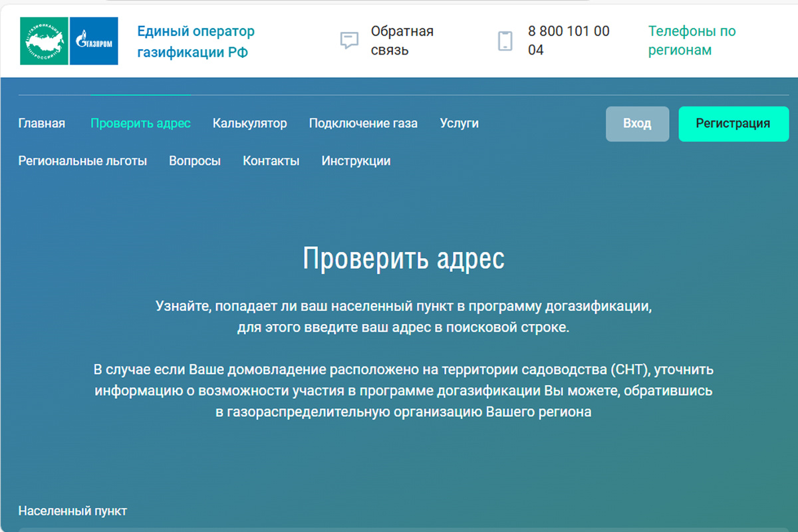798x532 pixels.
Task: Open the Главная menu item
Action: point(41,123)
